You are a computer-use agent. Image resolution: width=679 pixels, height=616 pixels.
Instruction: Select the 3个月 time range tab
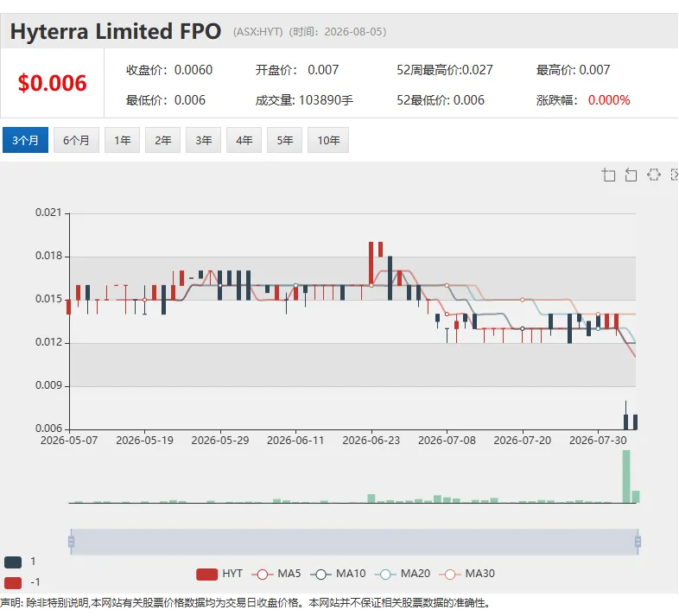pos(25,140)
